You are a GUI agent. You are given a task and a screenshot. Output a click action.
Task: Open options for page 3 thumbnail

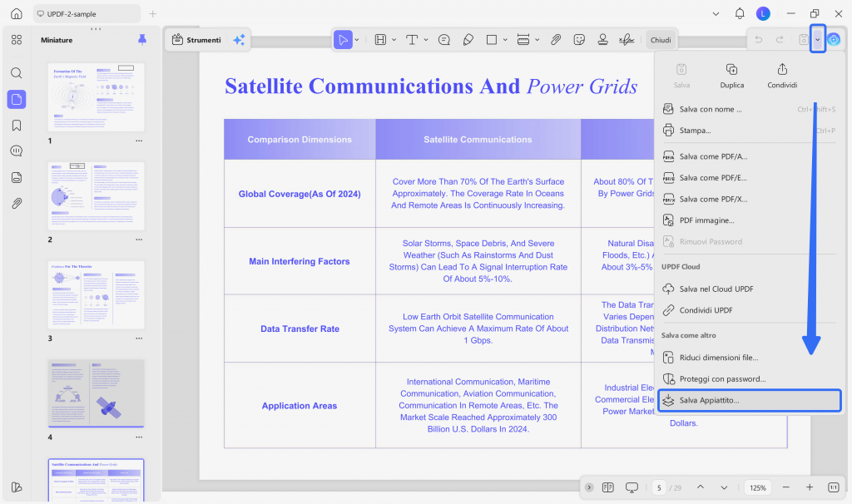tap(139, 338)
